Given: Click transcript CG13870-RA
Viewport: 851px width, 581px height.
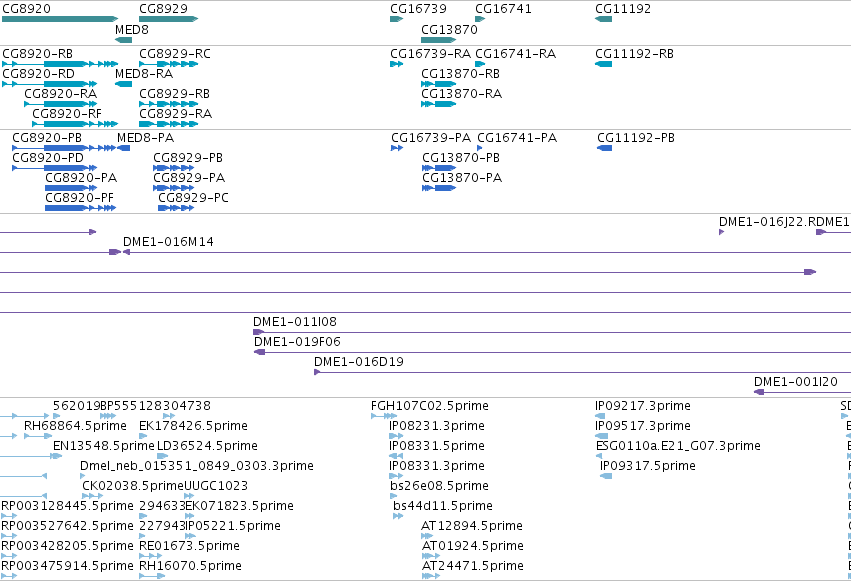Looking at the screenshot, I should [x=461, y=94].
